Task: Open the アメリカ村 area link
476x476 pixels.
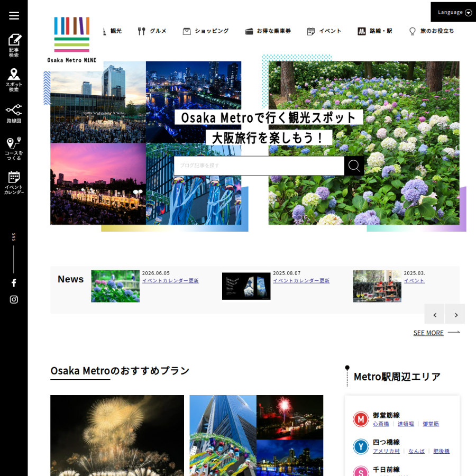Action: point(386,451)
